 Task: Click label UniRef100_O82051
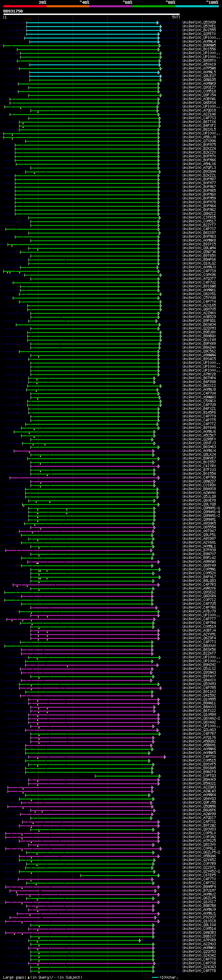click(199, 294)
